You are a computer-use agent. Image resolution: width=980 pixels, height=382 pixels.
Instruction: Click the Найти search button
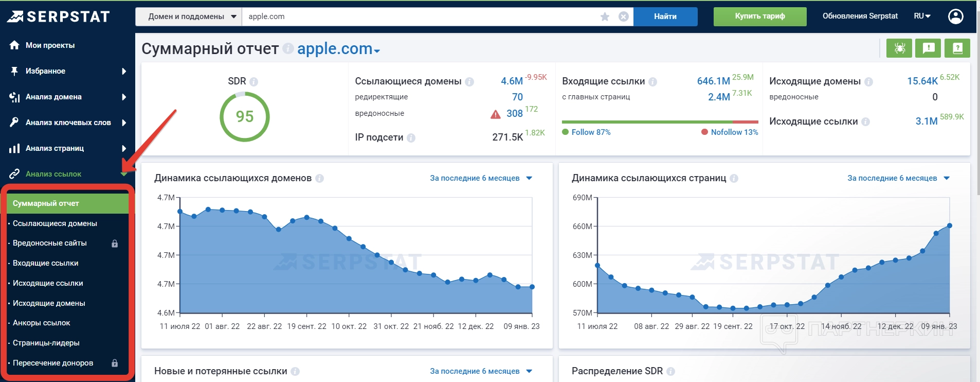tap(665, 16)
